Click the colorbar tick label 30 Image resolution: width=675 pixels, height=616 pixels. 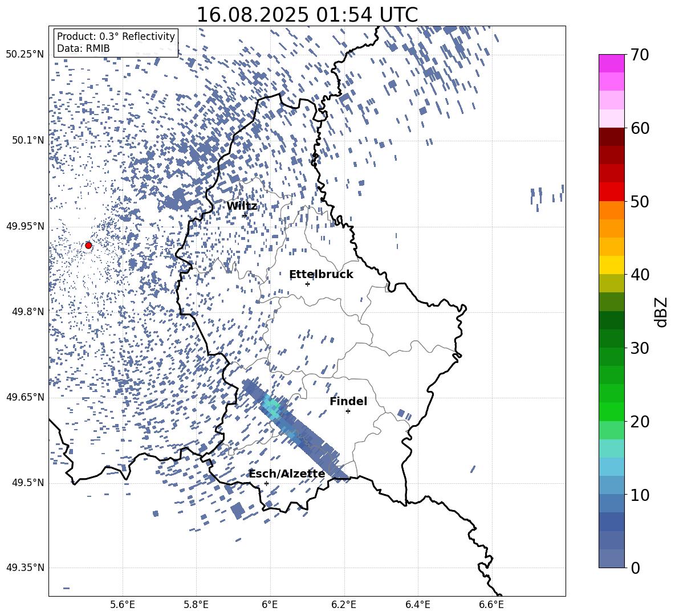click(x=640, y=348)
